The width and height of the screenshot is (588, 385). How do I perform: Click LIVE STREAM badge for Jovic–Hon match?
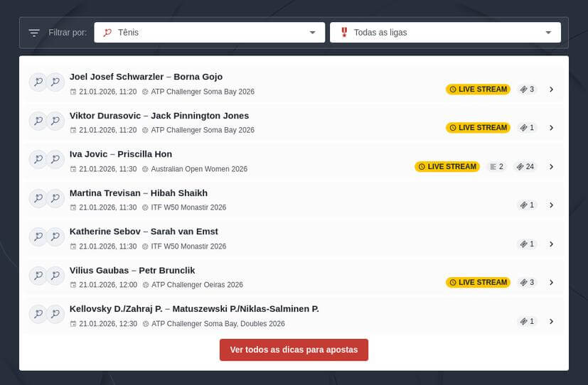tap(447, 167)
